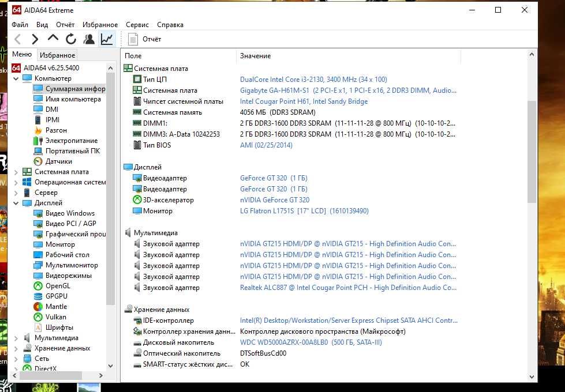Select the Мультимонитор icon

click(x=38, y=265)
